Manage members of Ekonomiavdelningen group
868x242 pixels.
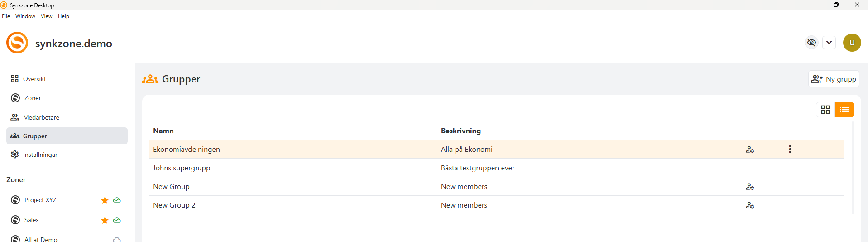750,150
